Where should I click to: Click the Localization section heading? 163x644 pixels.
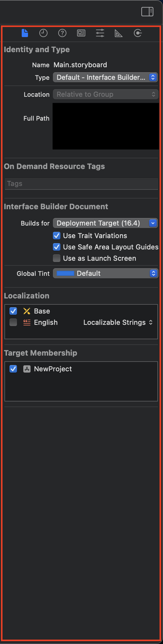coord(26,296)
